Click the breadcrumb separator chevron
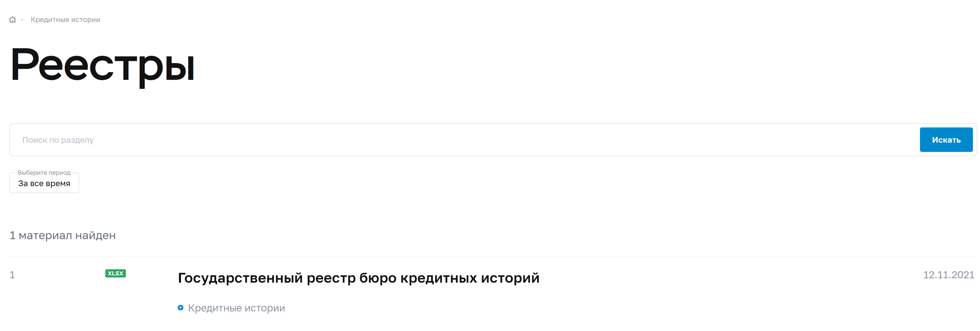Viewport: 980px width, 331px height. pyautogui.click(x=23, y=19)
